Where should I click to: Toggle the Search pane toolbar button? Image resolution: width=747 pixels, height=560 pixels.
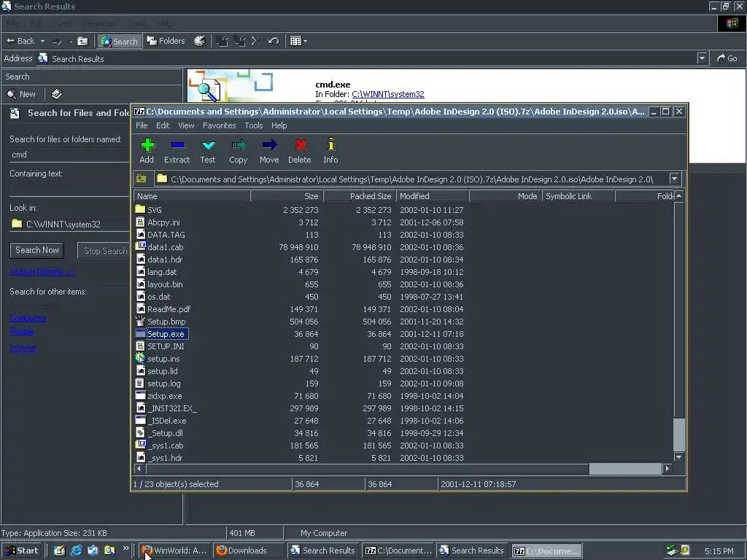[x=120, y=42]
